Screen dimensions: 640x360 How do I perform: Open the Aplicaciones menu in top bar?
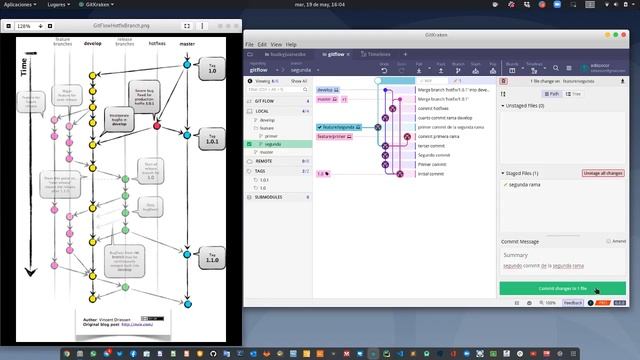pyautogui.click(x=20, y=4)
